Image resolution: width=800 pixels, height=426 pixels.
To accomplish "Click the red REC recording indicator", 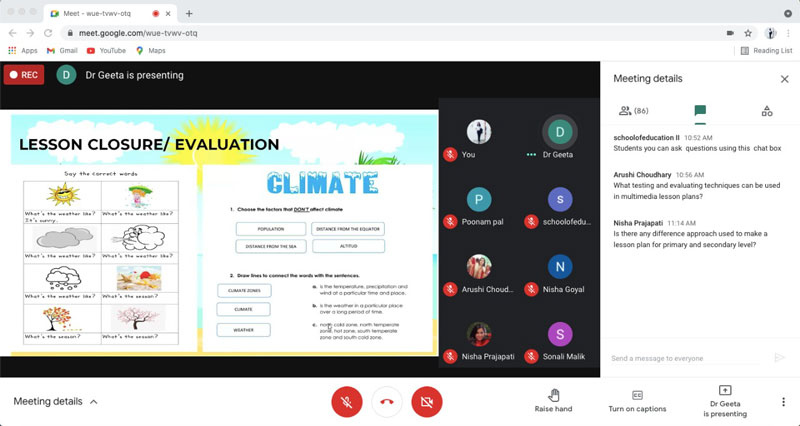I will tap(24, 74).
